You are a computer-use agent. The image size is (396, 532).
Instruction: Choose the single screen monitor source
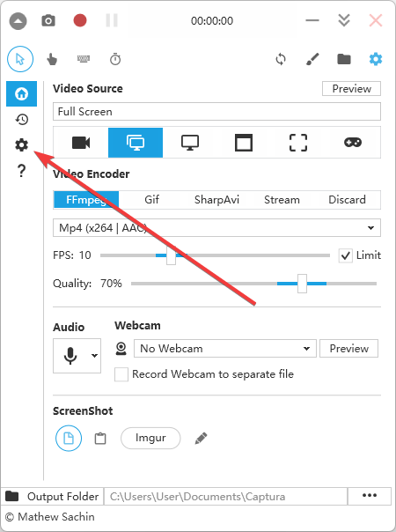190,143
